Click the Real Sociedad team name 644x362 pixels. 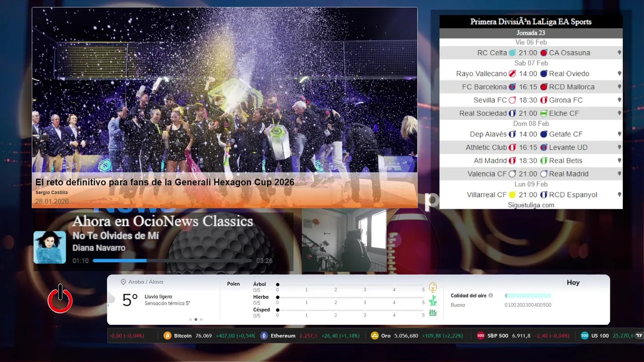point(483,114)
